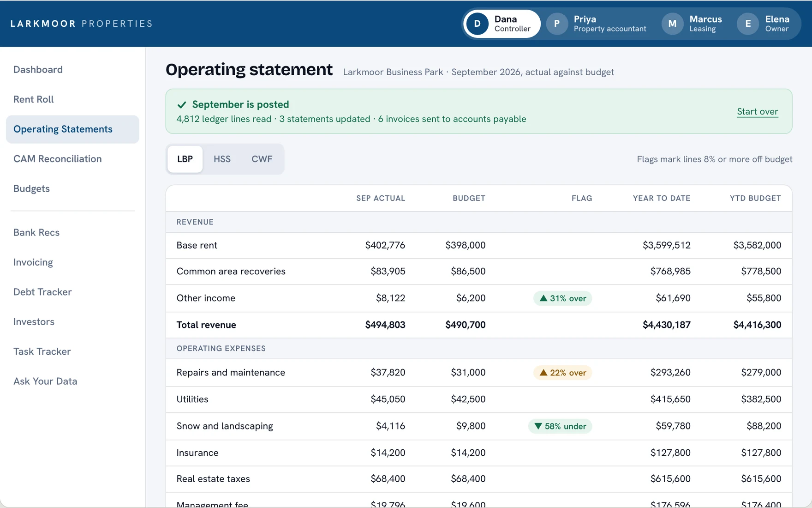
Task: Click the $402,776 Base rent actual value
Action: point(385,246)
